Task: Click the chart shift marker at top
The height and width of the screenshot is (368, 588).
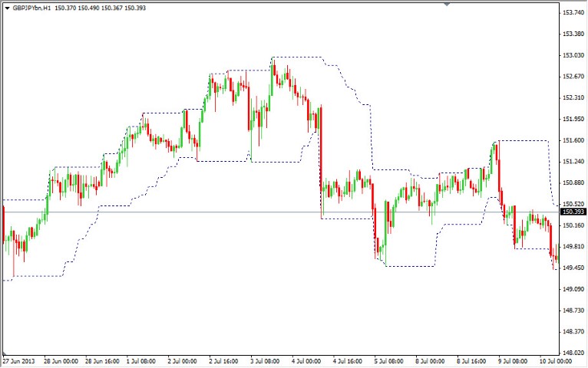Action: [x=447, y=3]
